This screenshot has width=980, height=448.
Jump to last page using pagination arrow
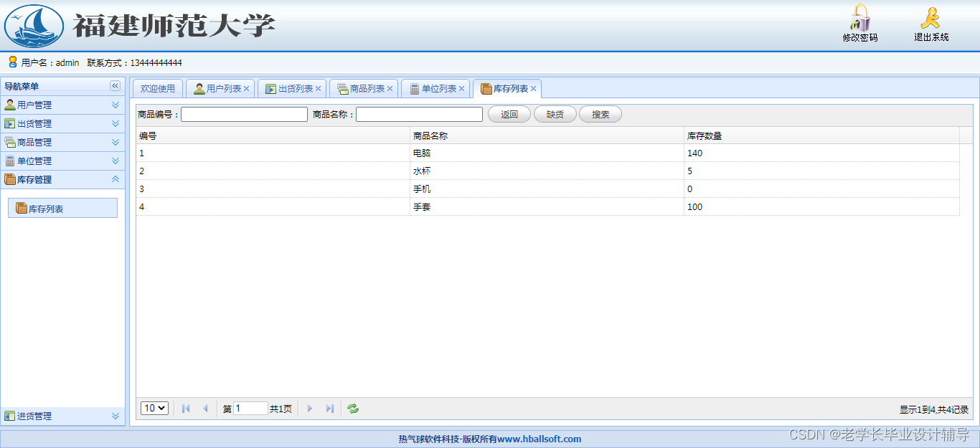click(x=329, y=408)
